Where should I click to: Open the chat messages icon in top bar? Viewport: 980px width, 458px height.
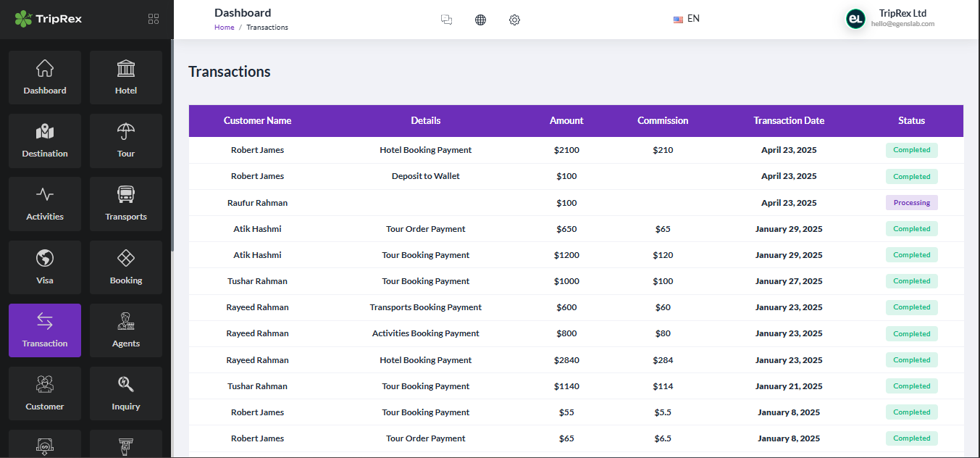(446, 20)
